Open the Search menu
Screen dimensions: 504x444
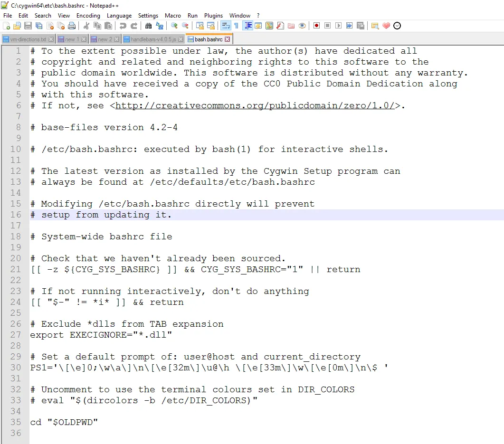coord(43,15)
